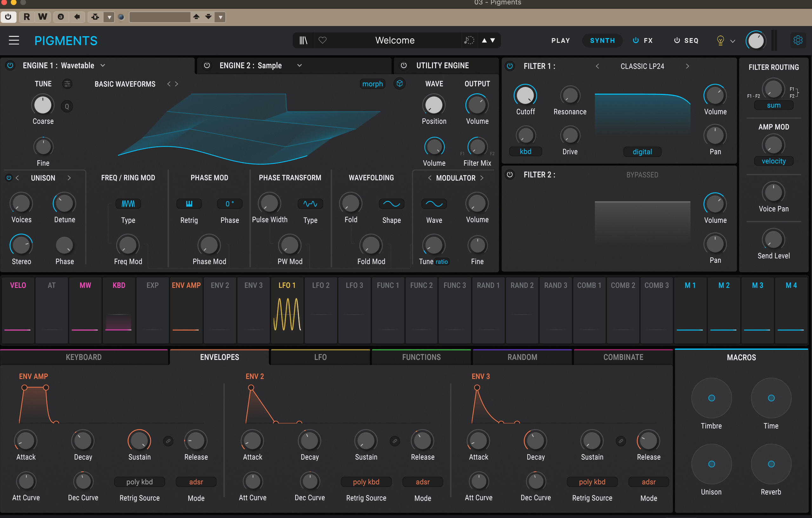Viewport: 812px width, 518px height.
Task: Favorite the Welcome preset with heart icon
Action: click(x=323, y=41)
